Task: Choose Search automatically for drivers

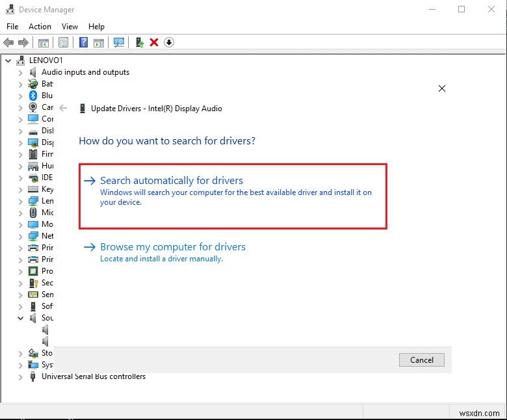Action: 233,196
